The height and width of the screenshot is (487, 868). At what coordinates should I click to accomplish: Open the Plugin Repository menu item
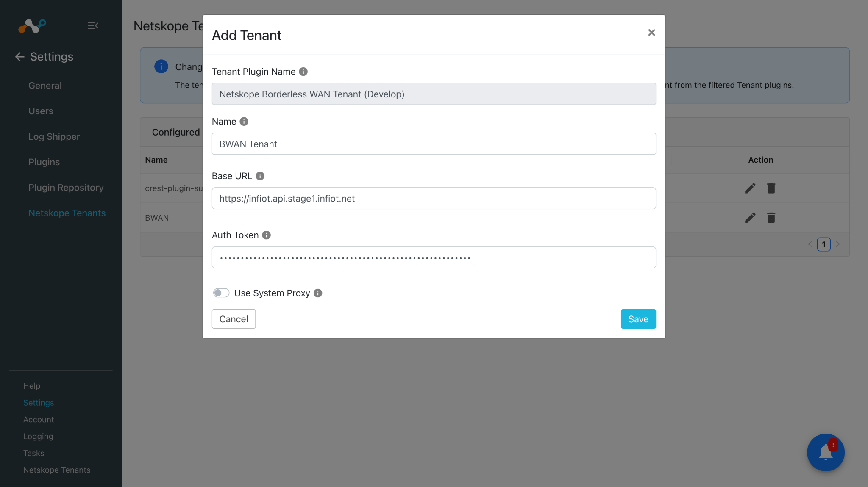point(66,188)
